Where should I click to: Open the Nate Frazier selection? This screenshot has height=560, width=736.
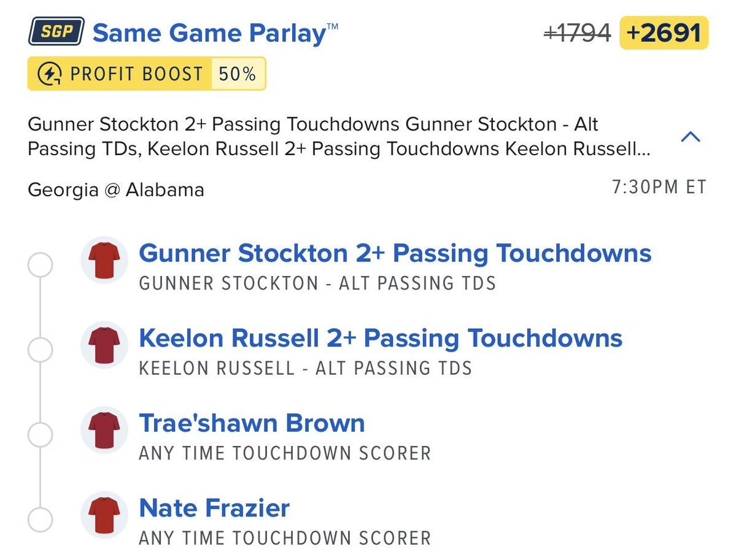tap(214, 508)
